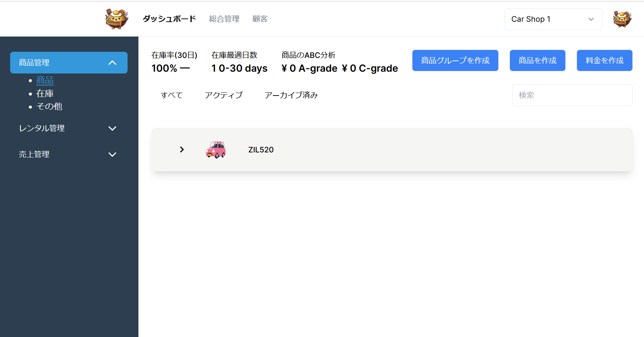Click the pink car thumbnail for ZIL520

click(216, 149)
